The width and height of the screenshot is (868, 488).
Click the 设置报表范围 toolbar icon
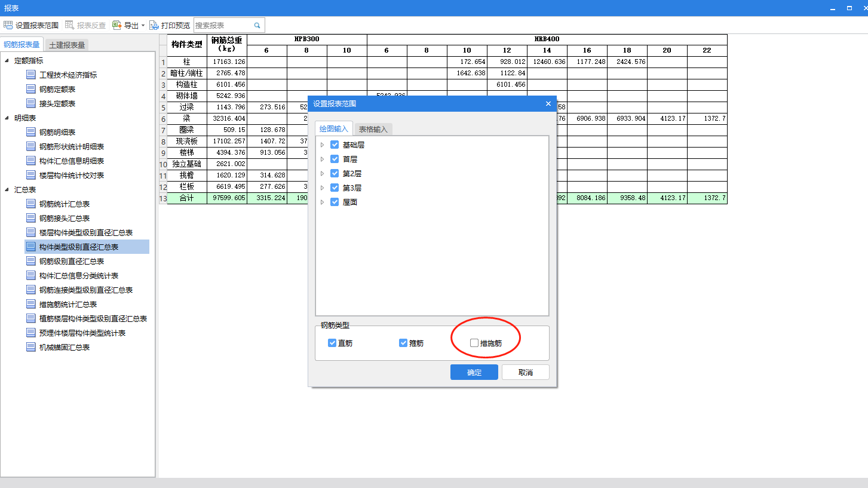8,25
